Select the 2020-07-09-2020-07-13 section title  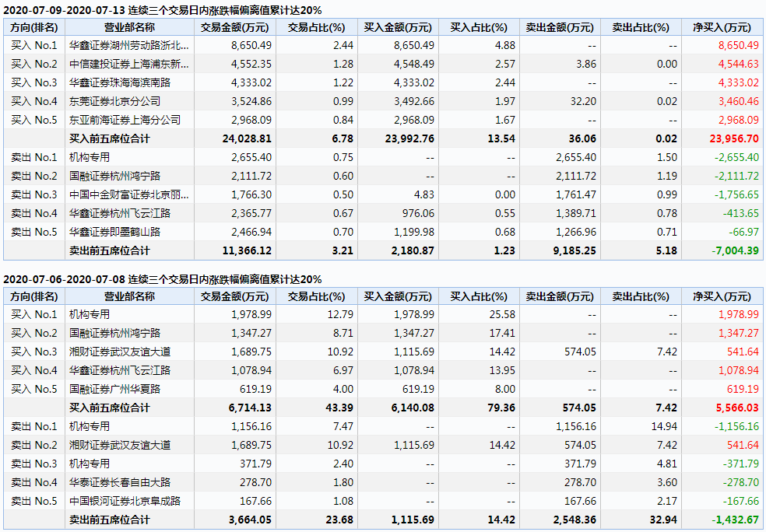pos(162,10)
